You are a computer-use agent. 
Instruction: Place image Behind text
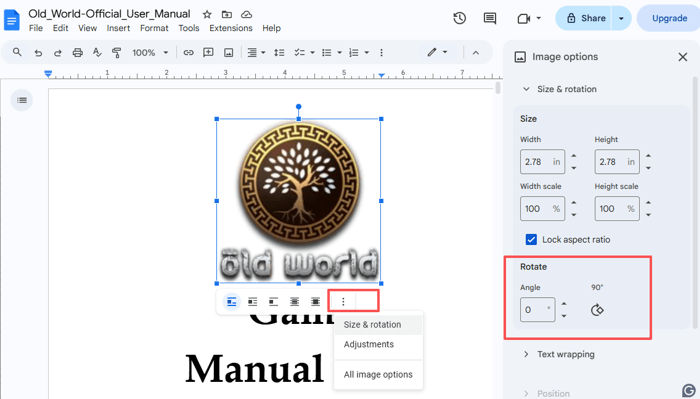(295, 302)
